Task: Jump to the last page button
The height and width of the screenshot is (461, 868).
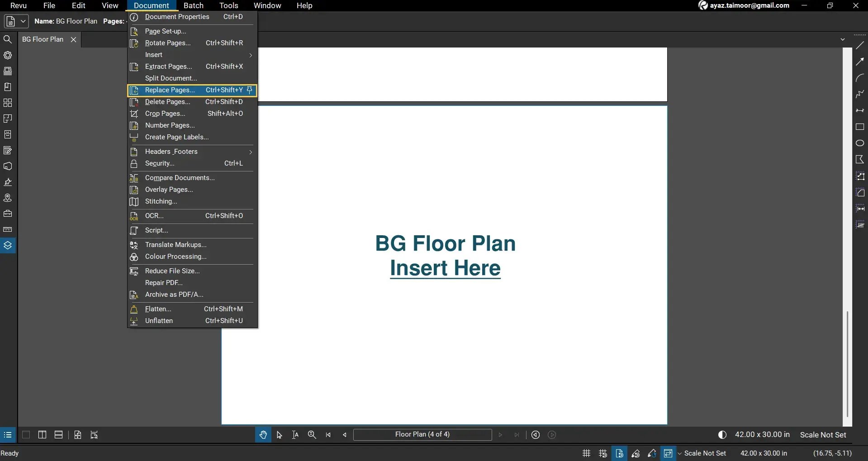Action: (x=517, y=435)
